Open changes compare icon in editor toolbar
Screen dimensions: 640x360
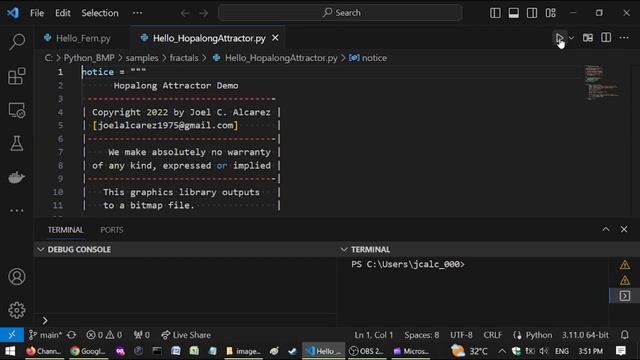click(x=588, y=38)
